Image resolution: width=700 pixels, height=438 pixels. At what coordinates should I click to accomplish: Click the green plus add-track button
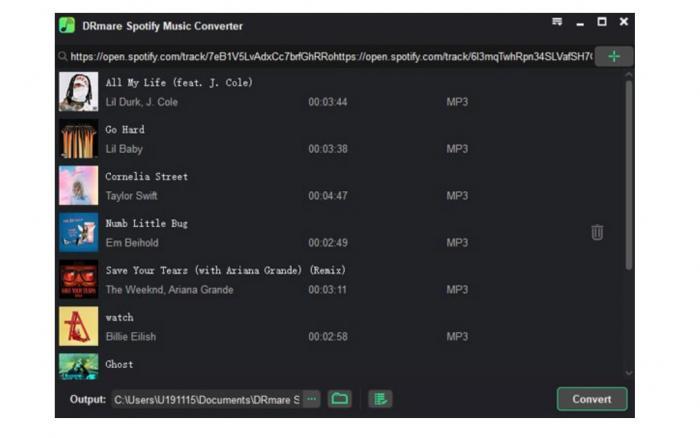(x=614, y=56)
